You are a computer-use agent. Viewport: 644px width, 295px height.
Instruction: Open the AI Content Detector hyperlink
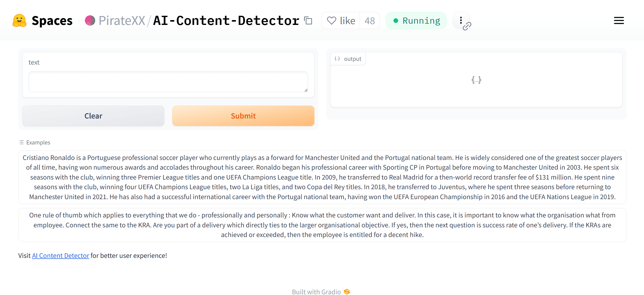click(x=60, y=256)
